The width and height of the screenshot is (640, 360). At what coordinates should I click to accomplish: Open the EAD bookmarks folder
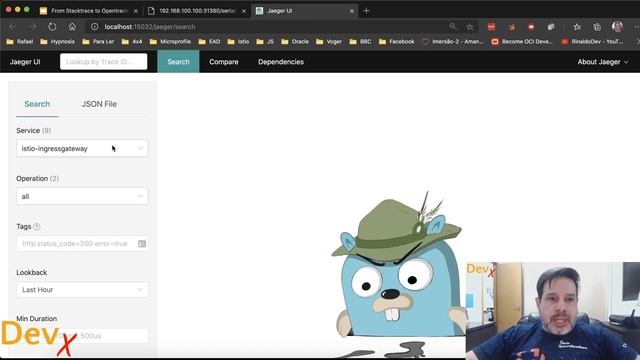click(x=209, y=41)
